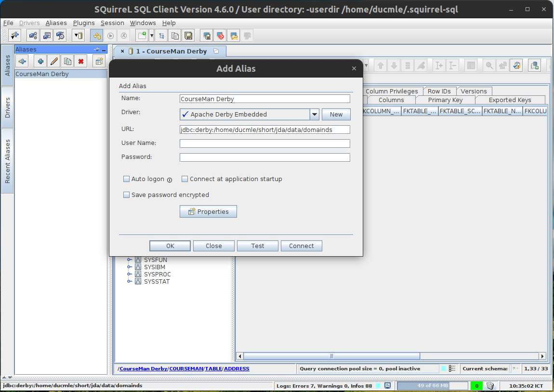Click OK in Add Alias dialog
Viewport: 554px width, 392px height.
click(x=170, y=246)
